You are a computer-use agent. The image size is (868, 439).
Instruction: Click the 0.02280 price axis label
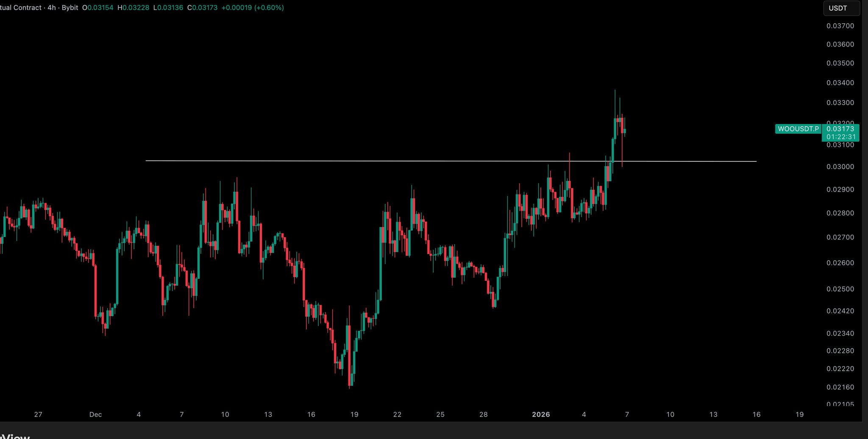840,351
